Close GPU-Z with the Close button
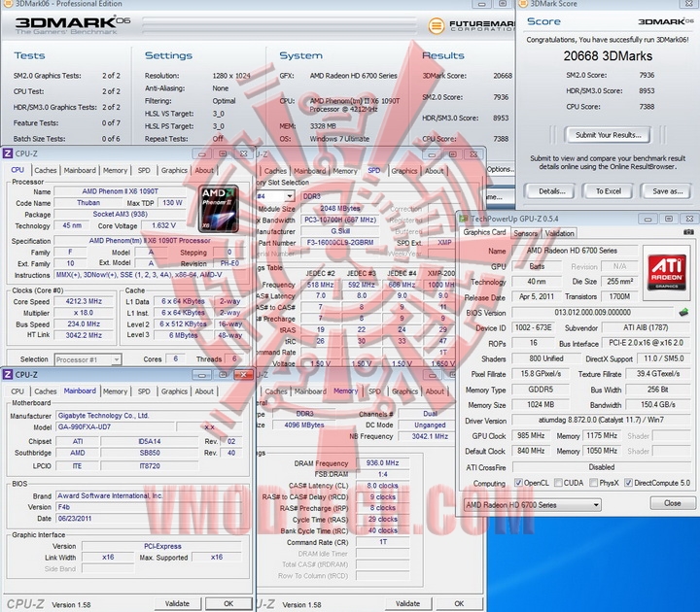The height and width of the screenshot is (612, 700). (673, 503)
